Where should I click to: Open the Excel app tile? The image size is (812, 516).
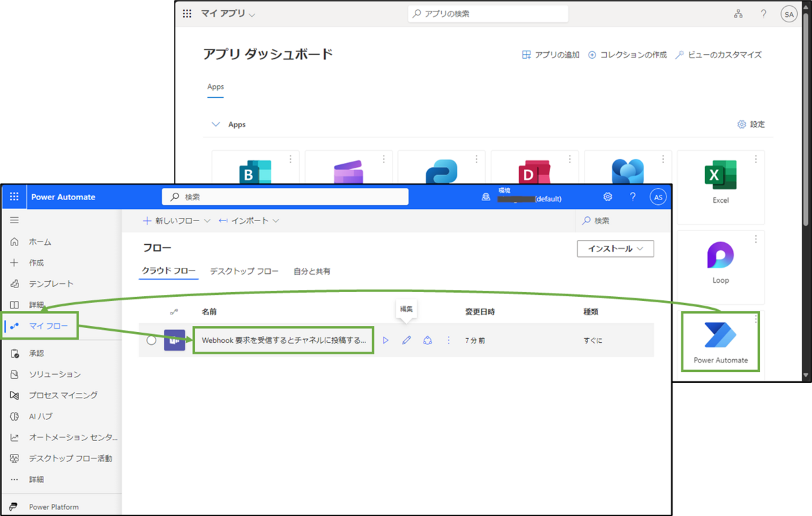pyautogui.click(x=721, y=187)
